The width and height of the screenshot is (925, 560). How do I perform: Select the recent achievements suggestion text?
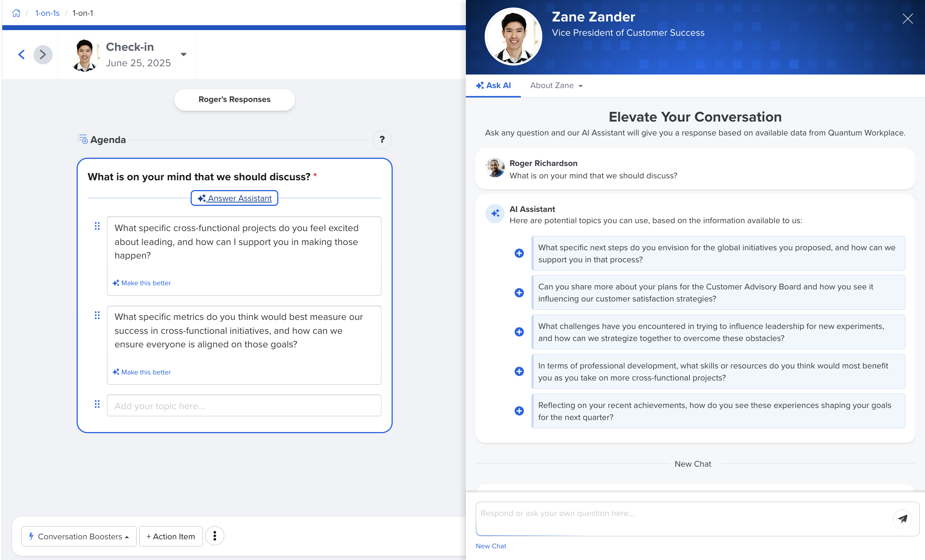pos(718,411)
